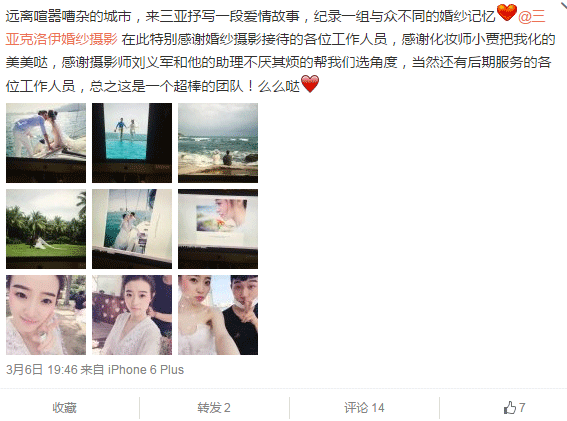
Task: Open the sailboat wedding photo thumbnail
Action: point(132,229)
